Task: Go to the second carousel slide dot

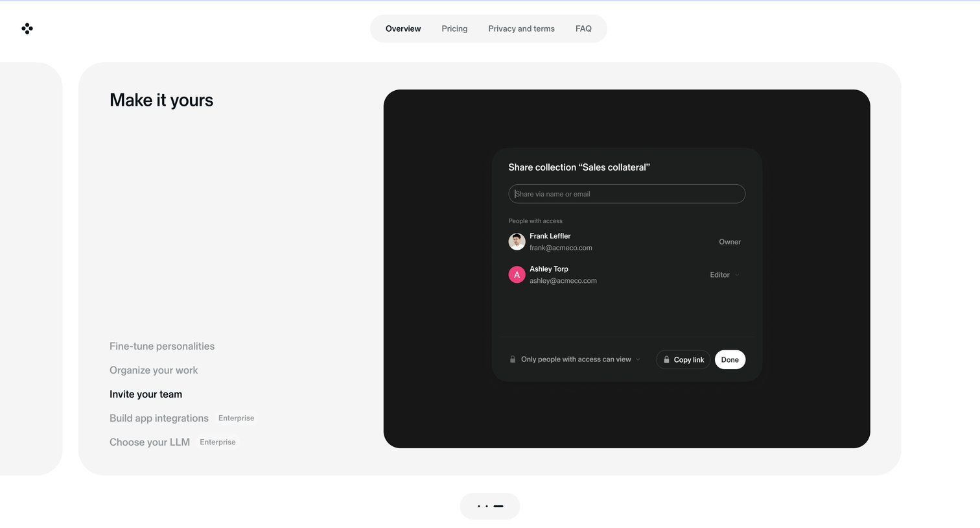Action: [x=487, y=506]
